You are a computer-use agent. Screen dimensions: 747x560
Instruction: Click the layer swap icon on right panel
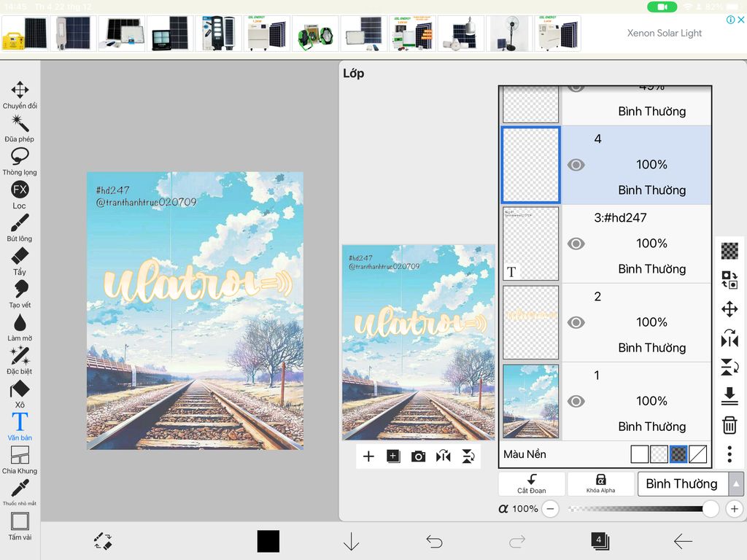tap(729, 280)
